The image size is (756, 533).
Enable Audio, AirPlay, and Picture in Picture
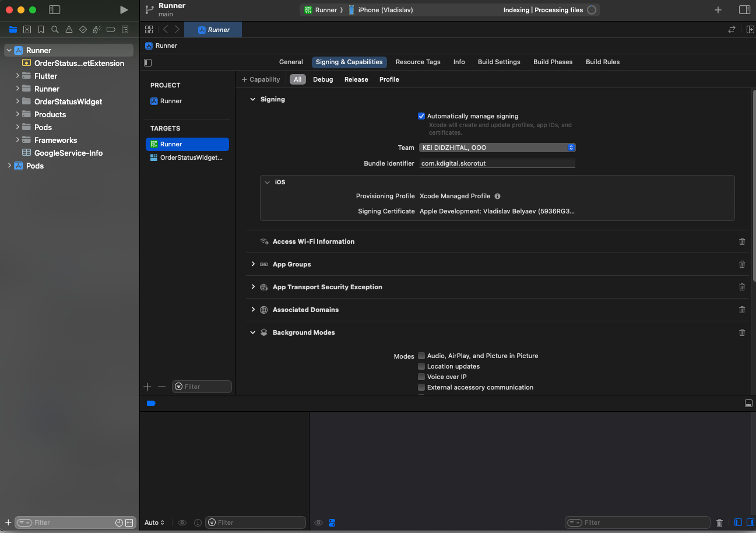[x=421, y=356]
